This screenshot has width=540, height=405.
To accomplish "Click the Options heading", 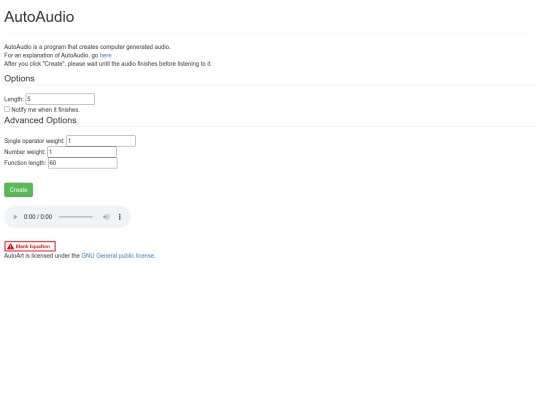I will point(19,79).
